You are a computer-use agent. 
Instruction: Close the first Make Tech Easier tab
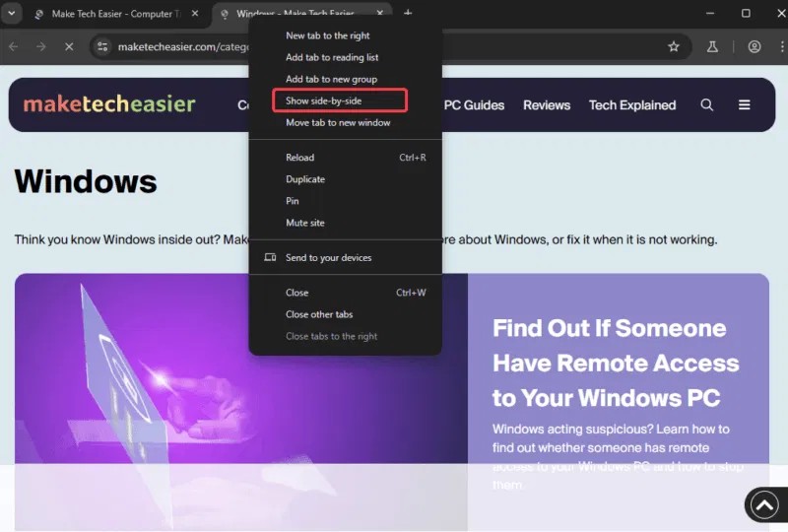pyautogui.click(x=194, y=14)
